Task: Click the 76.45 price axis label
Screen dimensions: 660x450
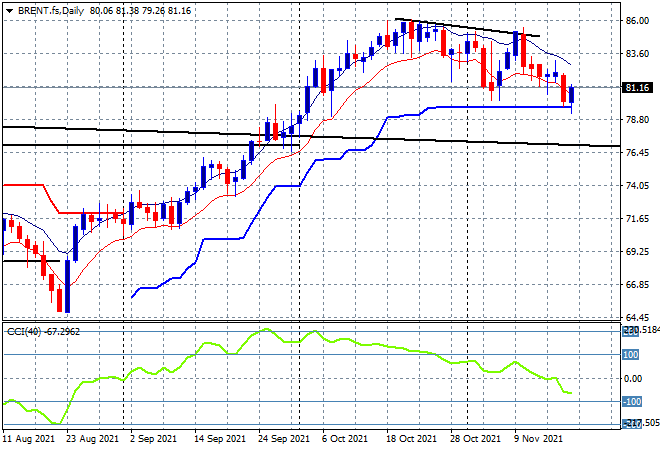Action: [637, 152]
